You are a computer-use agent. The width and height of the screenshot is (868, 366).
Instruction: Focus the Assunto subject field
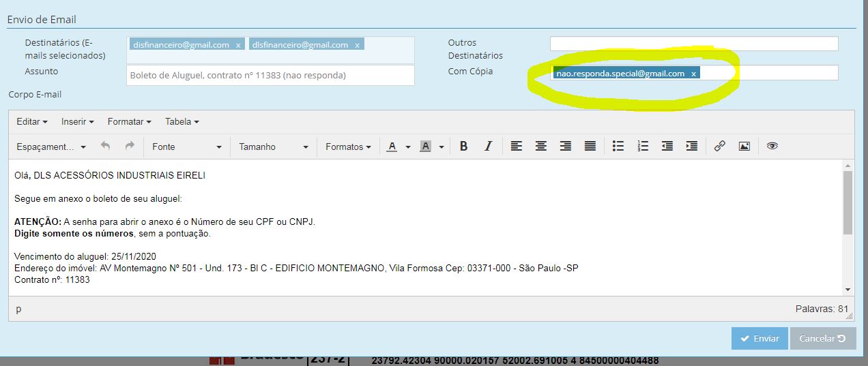coord(270,75)
